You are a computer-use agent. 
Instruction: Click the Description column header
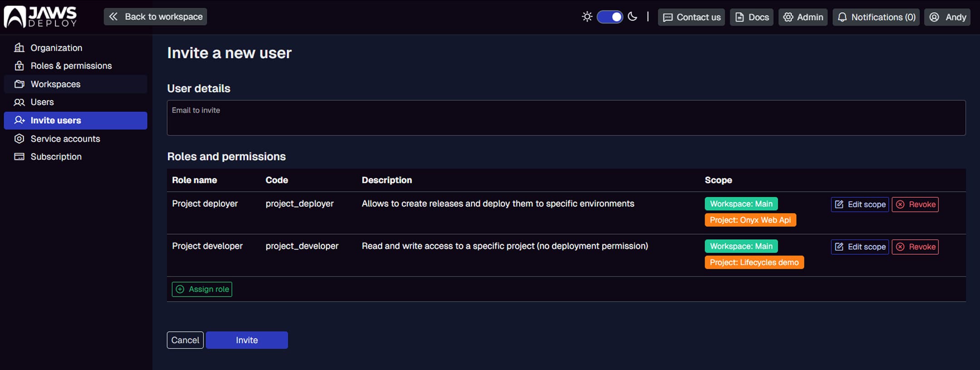click(387, 180)
